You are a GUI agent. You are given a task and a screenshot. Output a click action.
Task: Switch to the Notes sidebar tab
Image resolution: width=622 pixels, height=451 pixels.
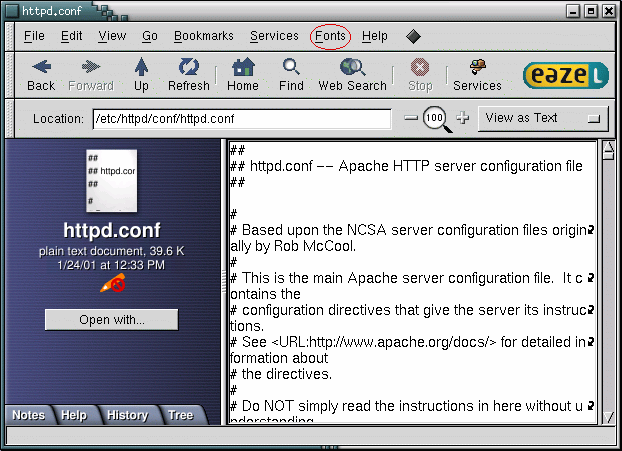(29, 415)
